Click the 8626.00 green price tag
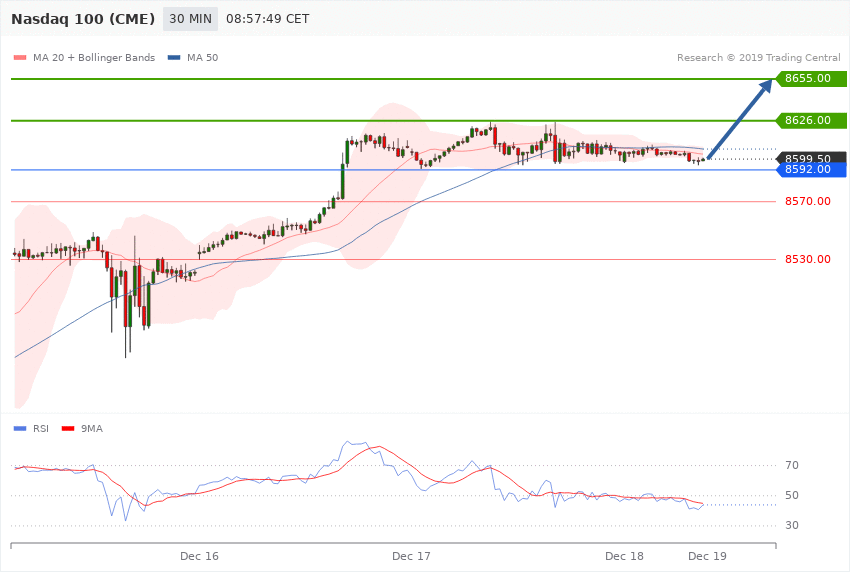The image size is (850, 576). 812,120
